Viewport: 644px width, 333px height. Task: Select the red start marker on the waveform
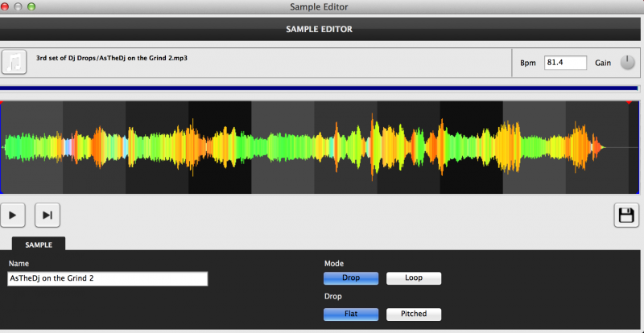coord(2,102)
